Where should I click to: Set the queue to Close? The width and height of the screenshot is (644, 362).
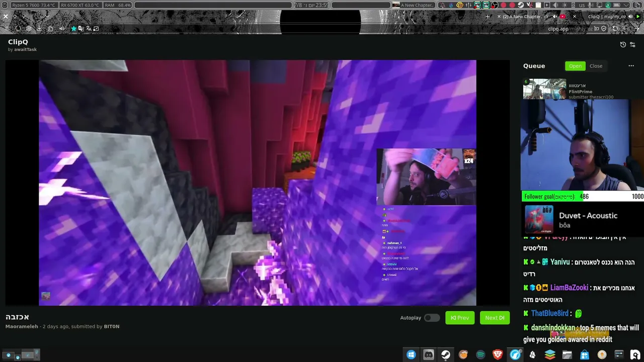[x=596, y=66]
